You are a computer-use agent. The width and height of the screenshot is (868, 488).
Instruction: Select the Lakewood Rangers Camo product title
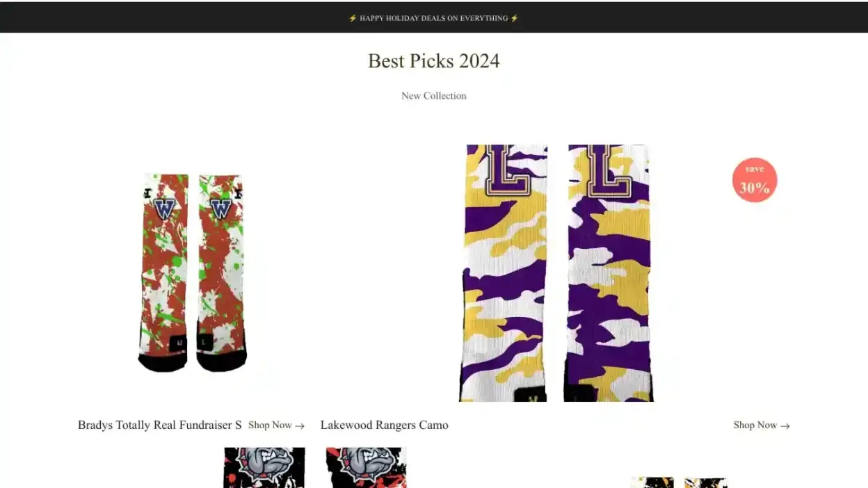385,425
